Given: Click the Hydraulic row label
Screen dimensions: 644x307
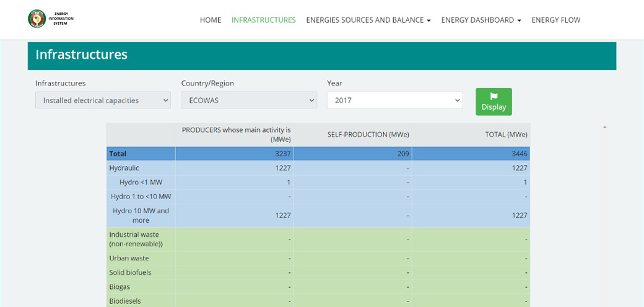Looking at the screenshot, I should [x=124, y=168].
